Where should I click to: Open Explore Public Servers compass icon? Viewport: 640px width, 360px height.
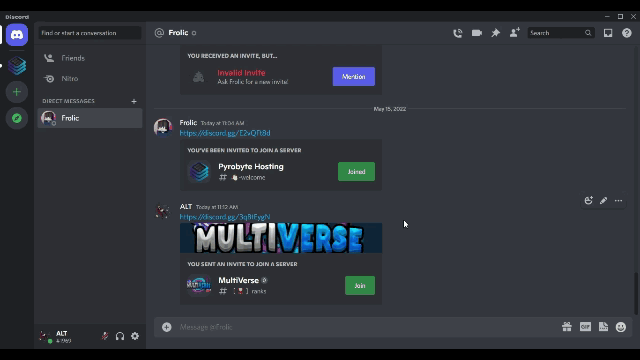[x=17, y=118]
